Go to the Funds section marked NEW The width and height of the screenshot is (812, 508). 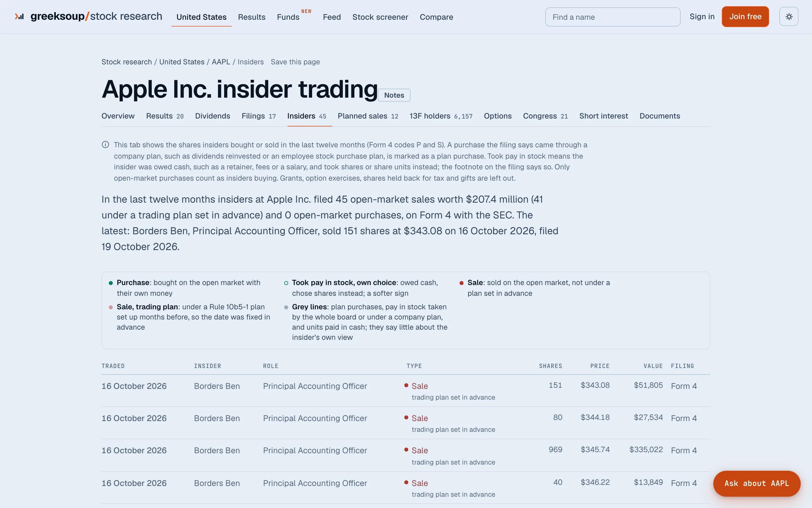tap(288, 17)
